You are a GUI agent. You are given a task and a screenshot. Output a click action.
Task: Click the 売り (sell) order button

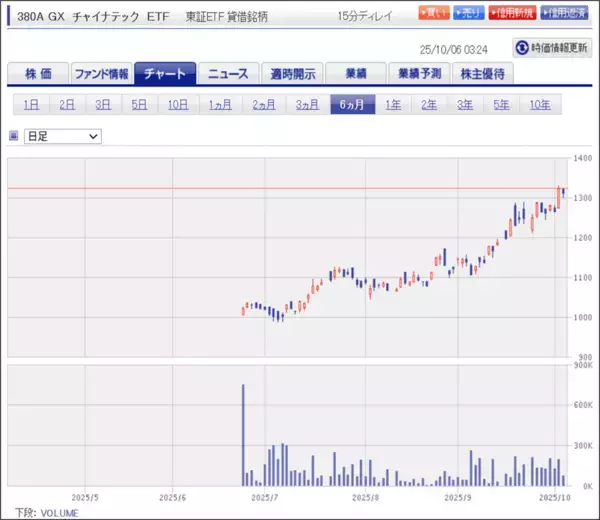pos(471,14)
